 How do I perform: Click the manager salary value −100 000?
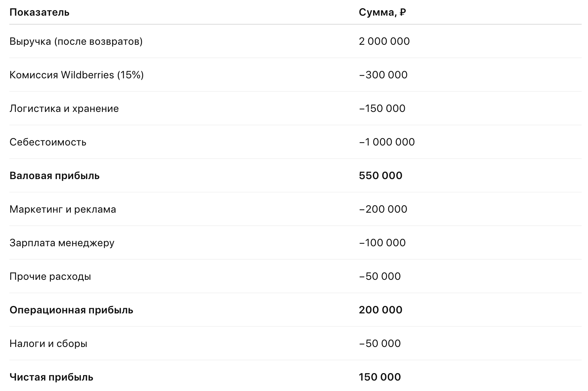pos(382,243)
